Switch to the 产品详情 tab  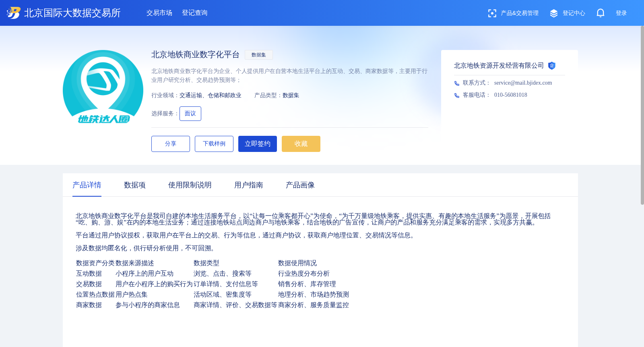pyautogui.click(x=87, y=185)
